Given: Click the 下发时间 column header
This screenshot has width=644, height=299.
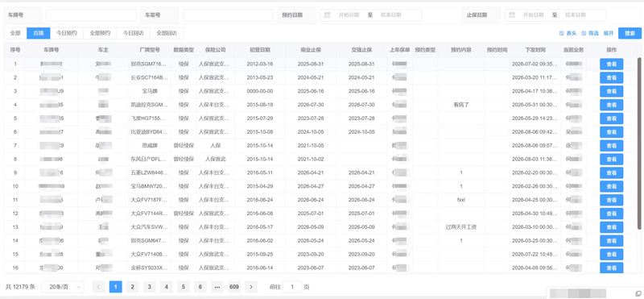Looking at the screenshot, I should coord(535,50).
